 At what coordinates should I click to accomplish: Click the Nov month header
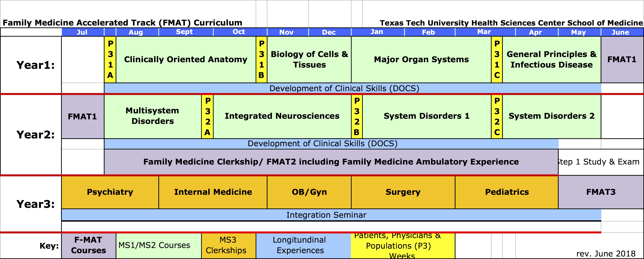tap(288, 32)
